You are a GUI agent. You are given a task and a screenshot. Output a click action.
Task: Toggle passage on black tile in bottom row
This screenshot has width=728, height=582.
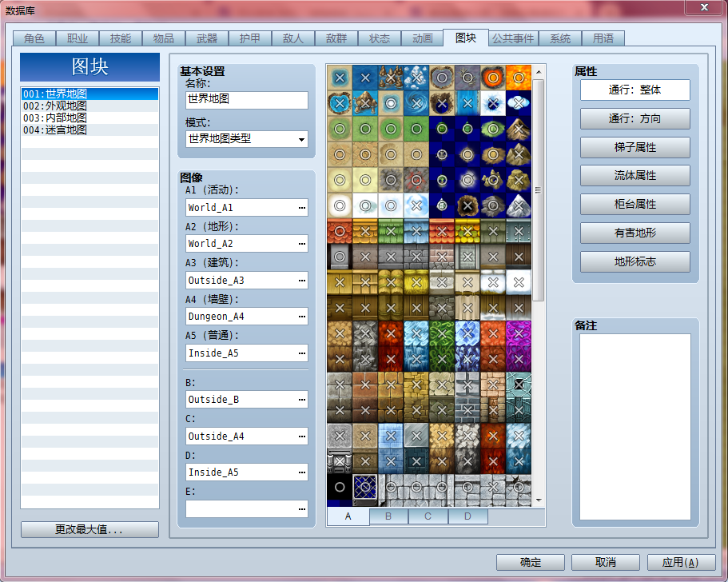pos(340,487)
